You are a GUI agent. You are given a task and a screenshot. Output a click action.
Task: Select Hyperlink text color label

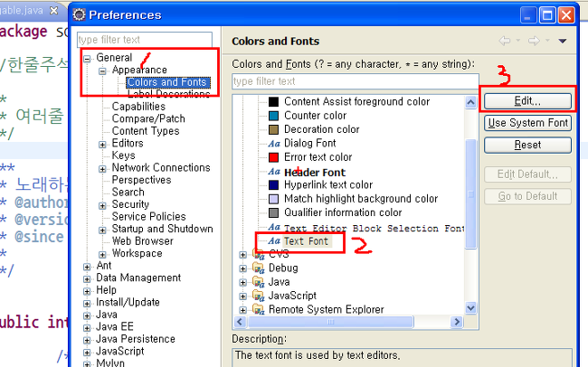click(328, 184)
